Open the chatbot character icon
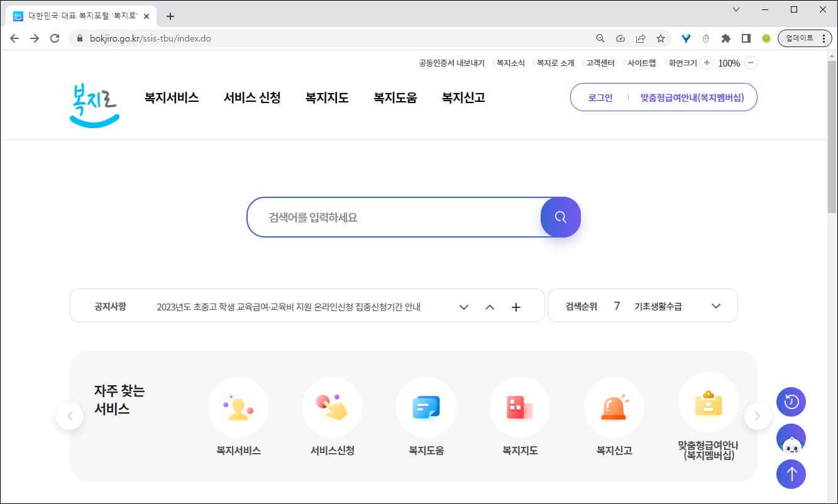 coord(791,438)
